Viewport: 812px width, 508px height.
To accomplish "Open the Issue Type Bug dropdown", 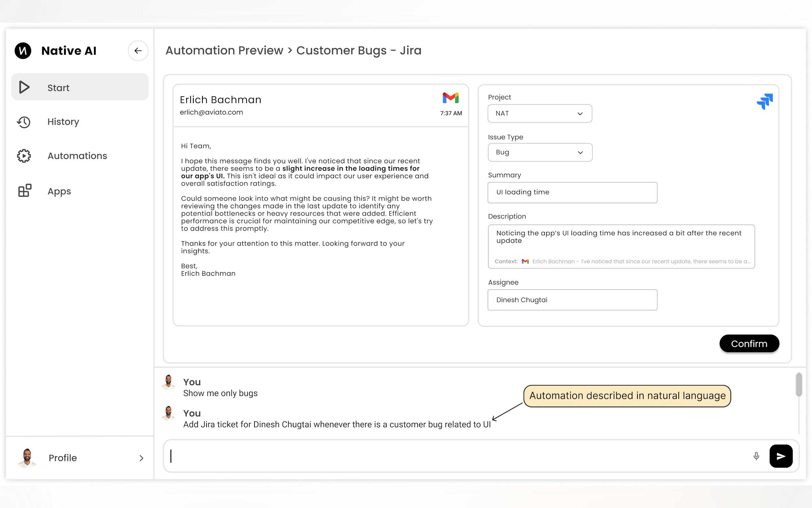I will [539, 153].
